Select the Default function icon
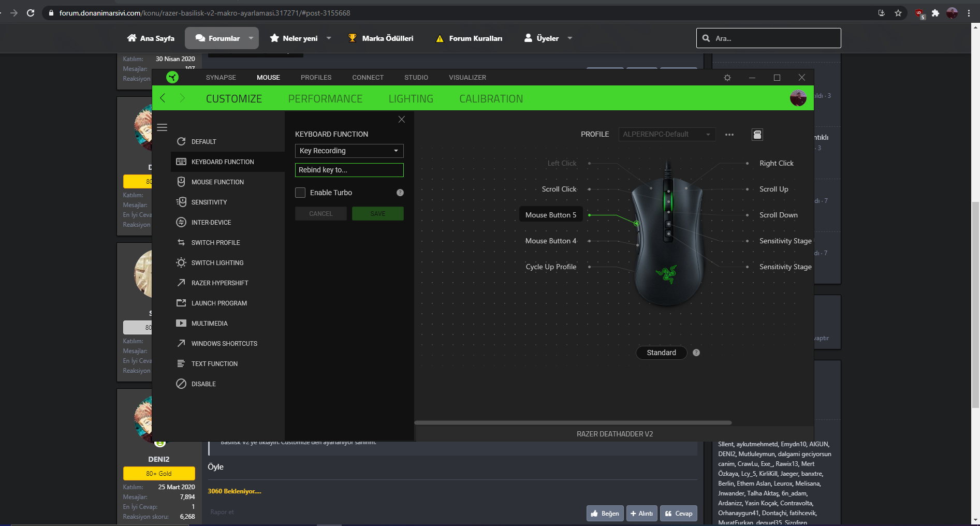Screen dimensions: 980x526 (x=181, y=141)
